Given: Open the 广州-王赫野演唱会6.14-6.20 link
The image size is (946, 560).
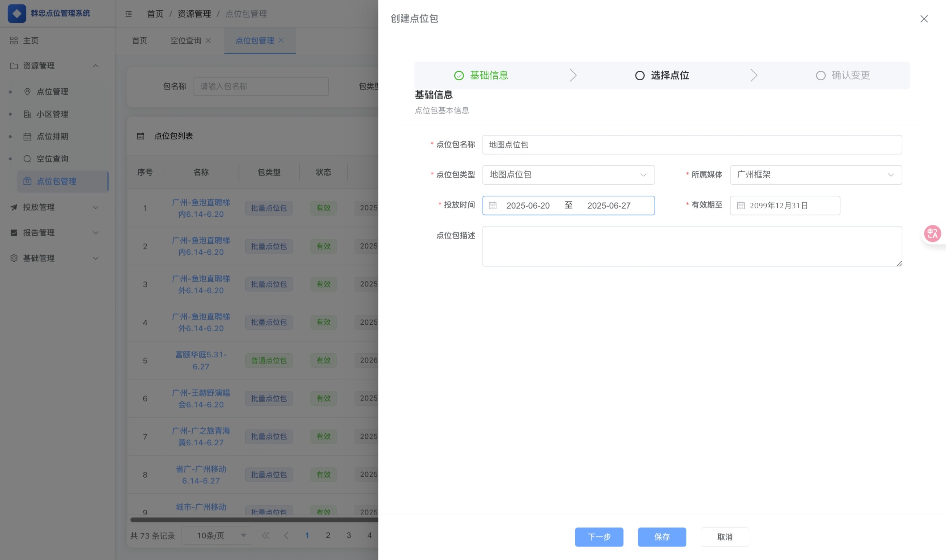Looking at the screenshot, I should click(201, 398).
